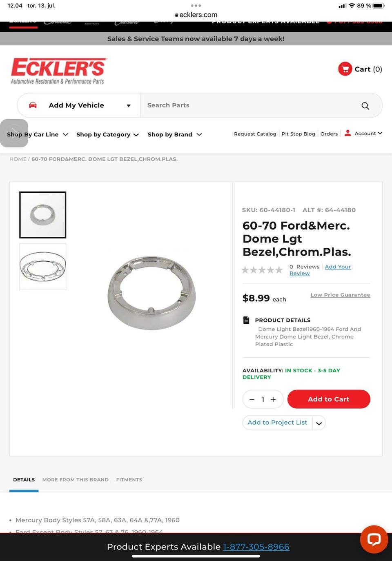Viewport: 392px width, 561px height.
Task: Open Add to Project List chevron
Action: 319,423
